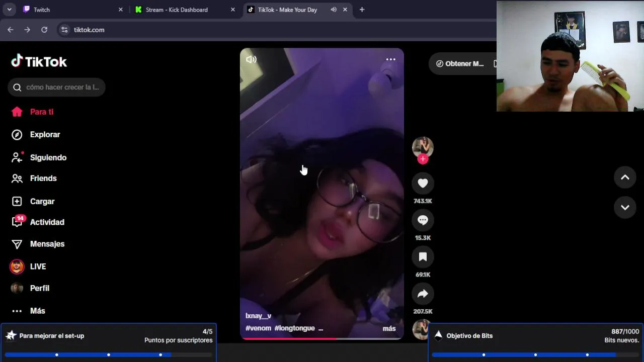Open the #longtongue hashtag
The image size is (644, 362).
pyautogui.click(x=294, y=328)
